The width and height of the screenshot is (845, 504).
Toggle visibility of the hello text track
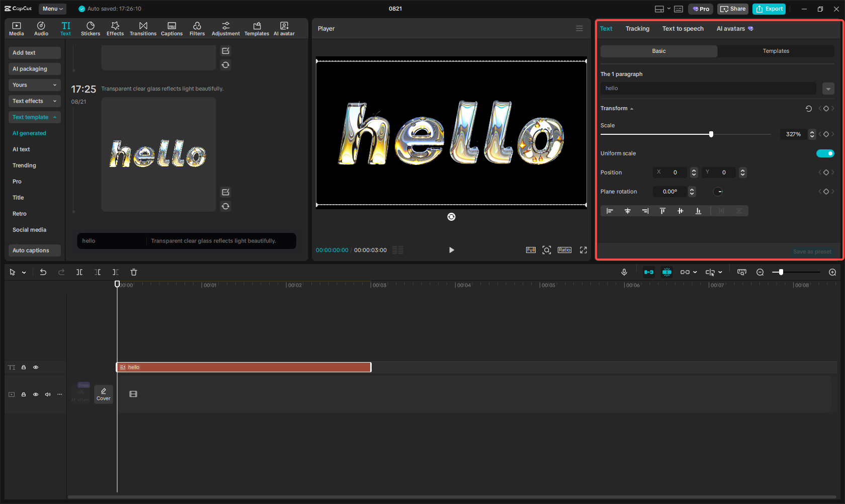pyautogui.click(x=36, y=367)
